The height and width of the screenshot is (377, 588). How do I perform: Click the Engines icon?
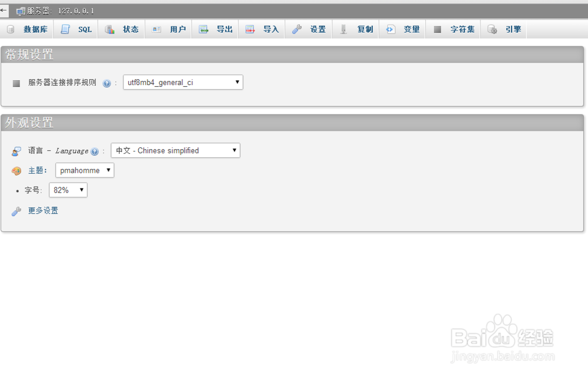(492, 29)
